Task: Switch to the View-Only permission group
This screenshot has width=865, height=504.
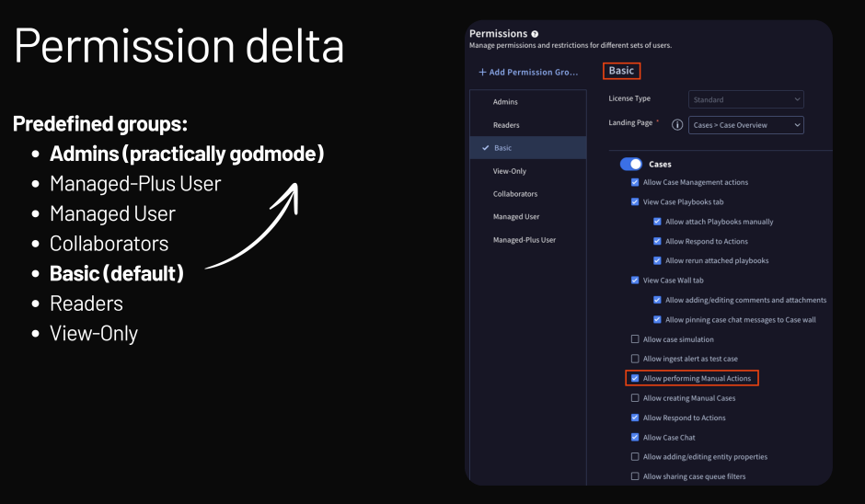Action: point(510,171)
